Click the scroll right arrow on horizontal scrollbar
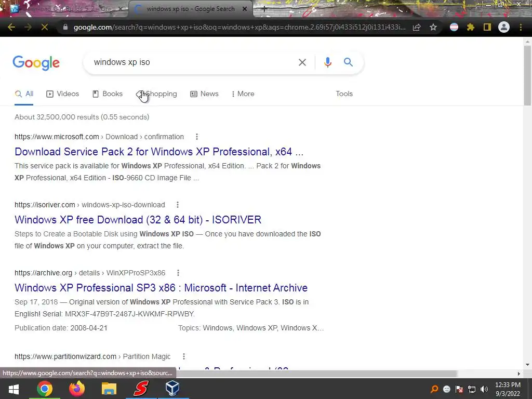This screenshot has width=532, height=399. [x=519, y=374]
